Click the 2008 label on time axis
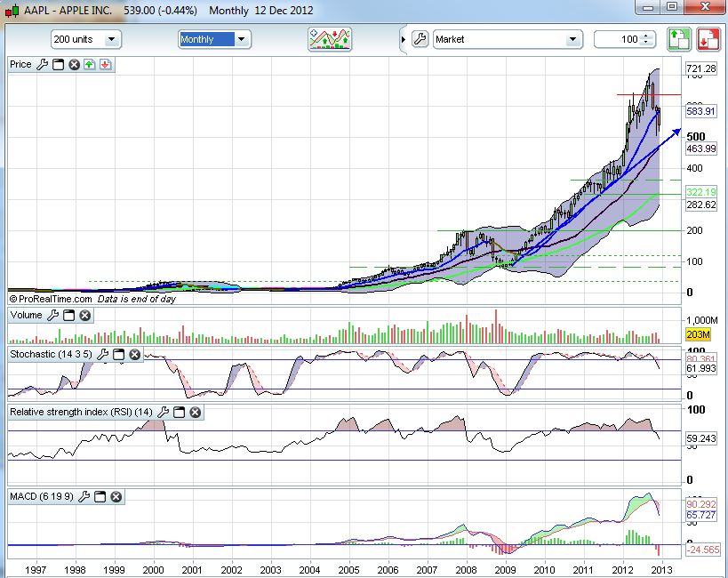 [x=466, y=570]
